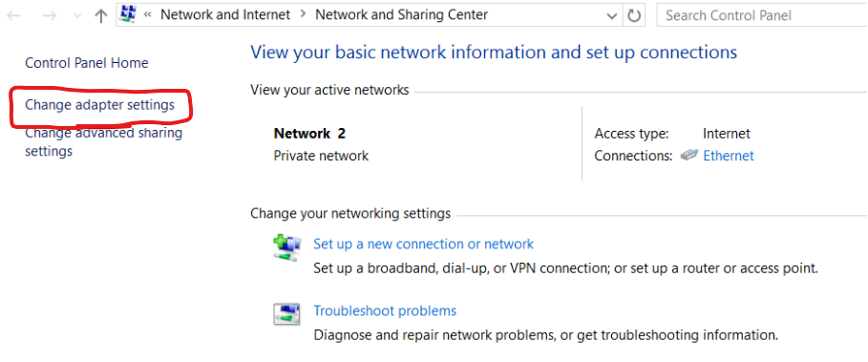Expand the double-chevron breadcrumb at path start
Viewport: 868px width, 362px height.
(148, 15)
